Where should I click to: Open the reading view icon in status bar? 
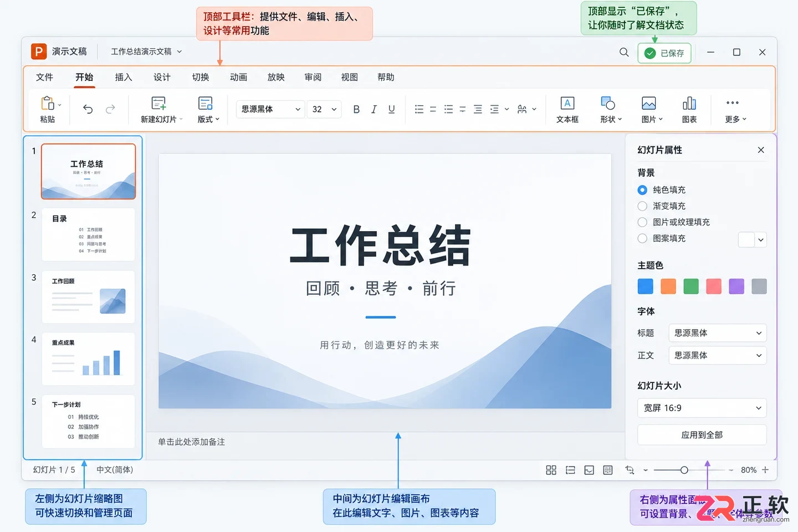coord(589,470)
